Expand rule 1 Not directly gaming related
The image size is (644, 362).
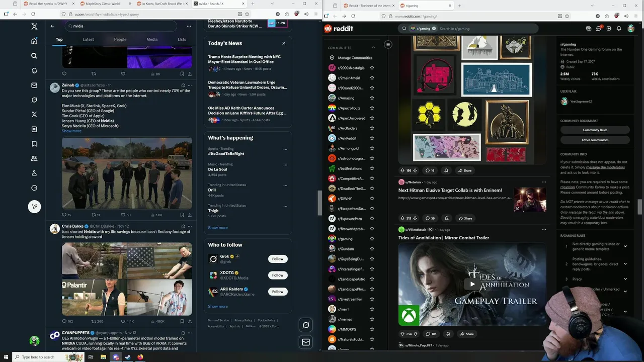click(x=625, y=246)
